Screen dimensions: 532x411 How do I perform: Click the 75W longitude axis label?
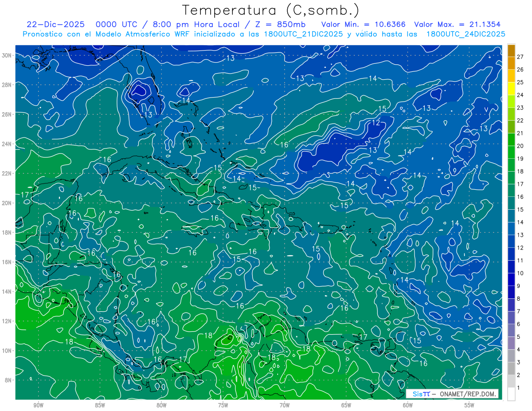223,406
